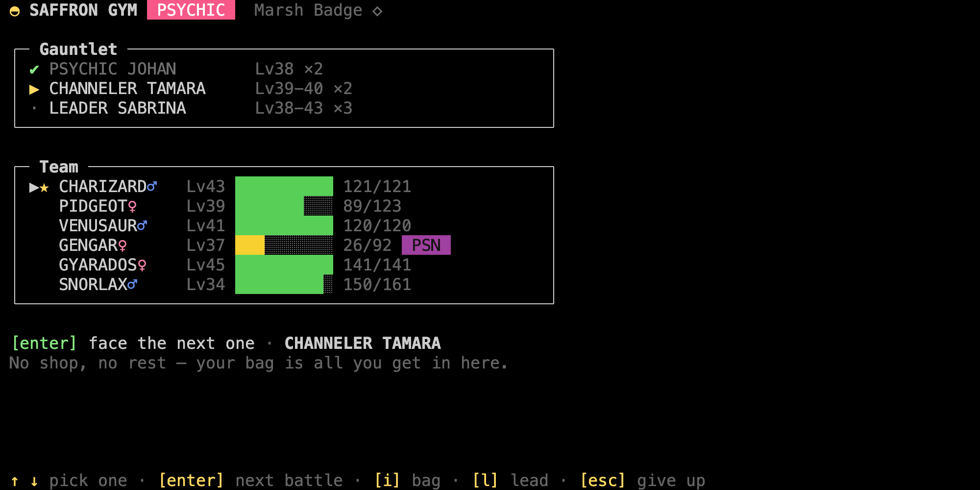Select LEADER SABRINA in the Gauntlet

[284, 108]
